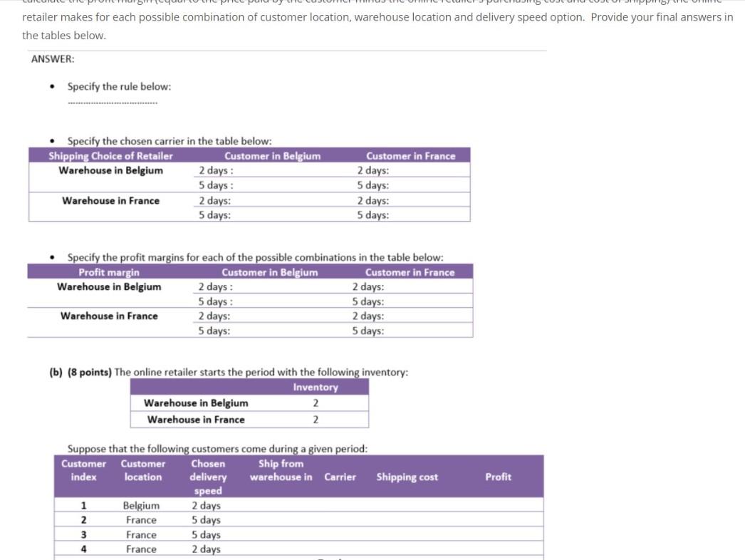Click 'Customer in Belgium' header in shipping table

(x=273, y=156)
